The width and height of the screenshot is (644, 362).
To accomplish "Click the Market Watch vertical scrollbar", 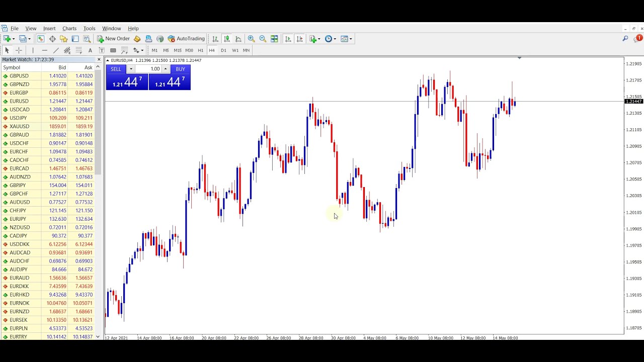I will click(99, 123).
